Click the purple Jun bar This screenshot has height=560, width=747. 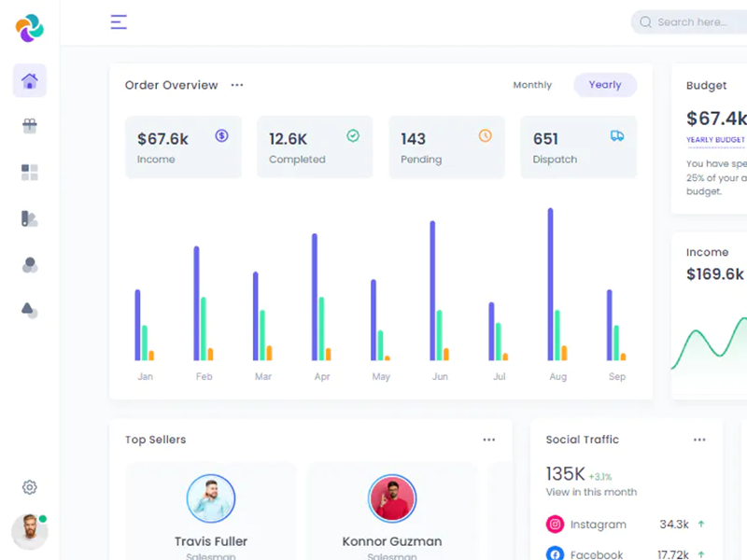point(432,290)
